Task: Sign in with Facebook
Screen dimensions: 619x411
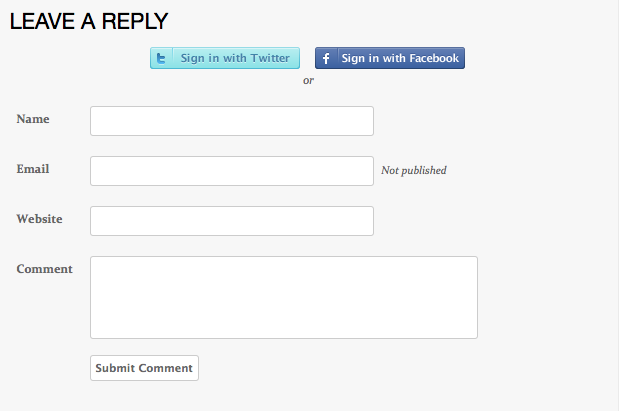Action: click(x=390, y=58)
